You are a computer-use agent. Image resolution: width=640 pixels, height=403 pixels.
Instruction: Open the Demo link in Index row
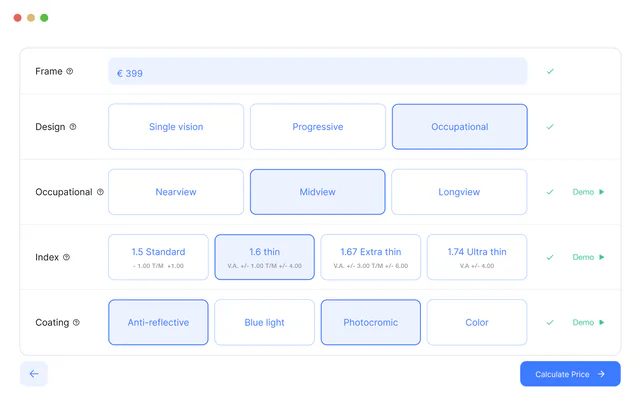tap(583, 257)
